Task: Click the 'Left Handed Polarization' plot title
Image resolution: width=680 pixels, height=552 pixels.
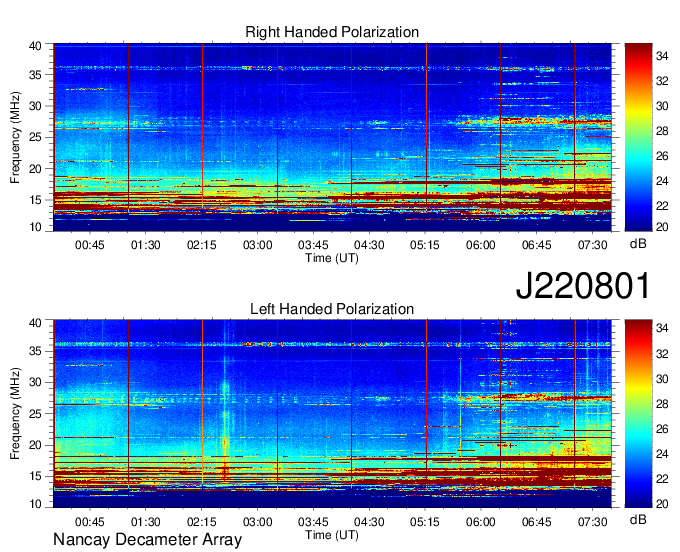Action: pos(332,309)
